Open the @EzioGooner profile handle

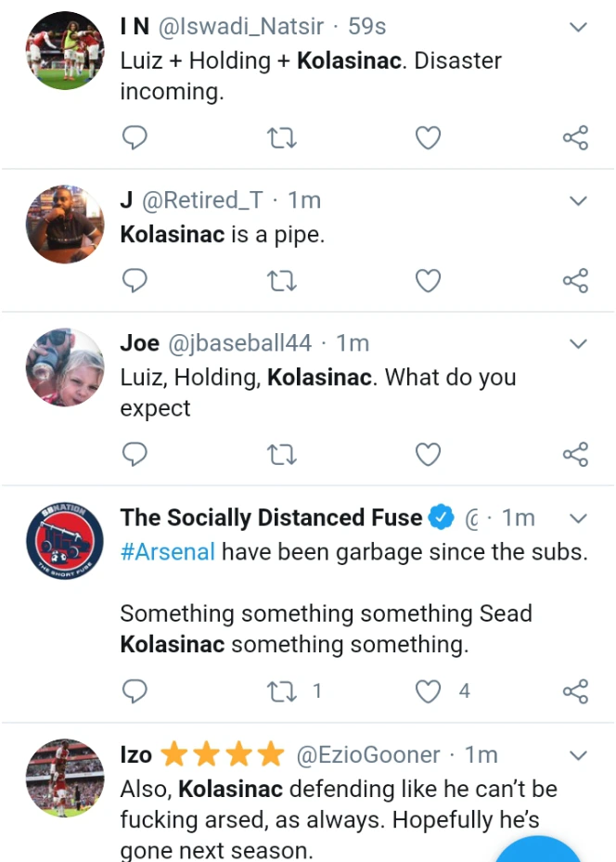point(367,755)
